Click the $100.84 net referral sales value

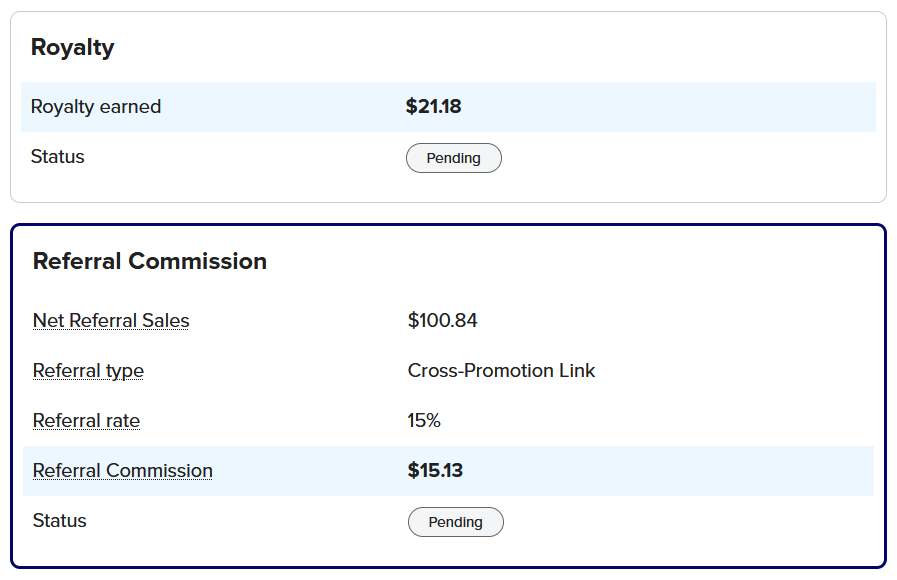click(442, 320)
